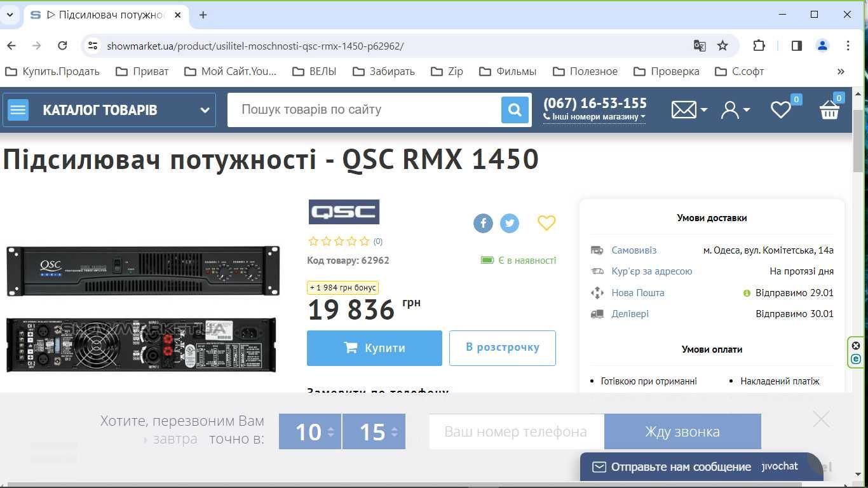Image resolution: width=868 pixels, height=488 pixels.
Task: Open the rear view amplifier image
Action: [142, 344]
